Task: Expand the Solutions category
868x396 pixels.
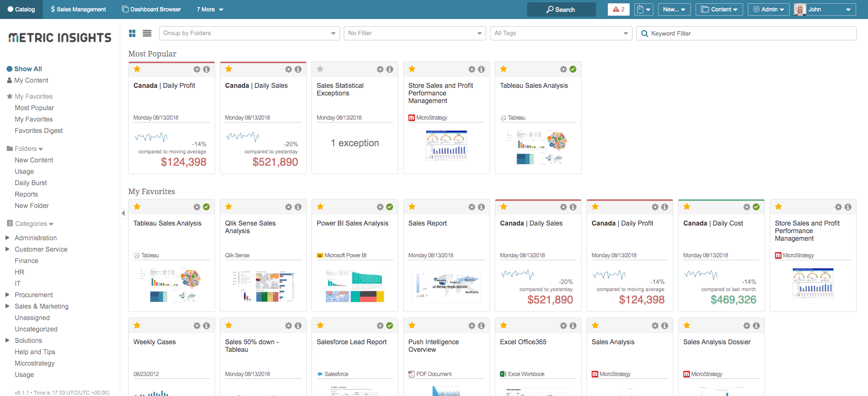Action: (7, 340)
